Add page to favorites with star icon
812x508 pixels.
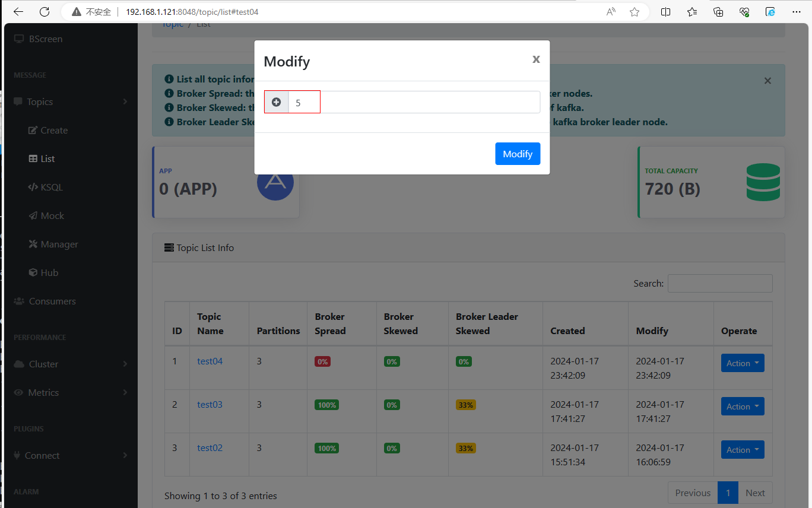pyautogui.click(x=635, y=12)
